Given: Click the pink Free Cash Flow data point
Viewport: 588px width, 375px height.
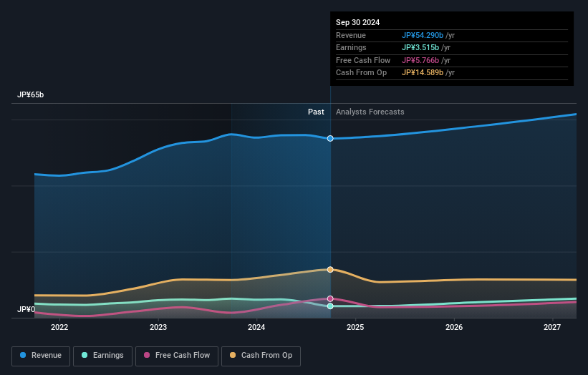Looking at the screenshot, I should tap(330, 298).
